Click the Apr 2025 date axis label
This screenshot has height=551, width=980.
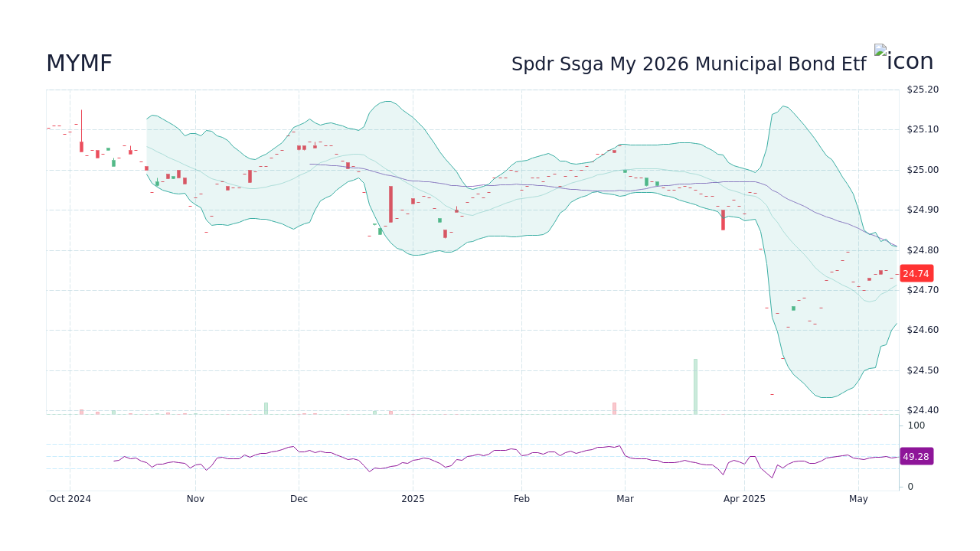[x=746, y=498]
